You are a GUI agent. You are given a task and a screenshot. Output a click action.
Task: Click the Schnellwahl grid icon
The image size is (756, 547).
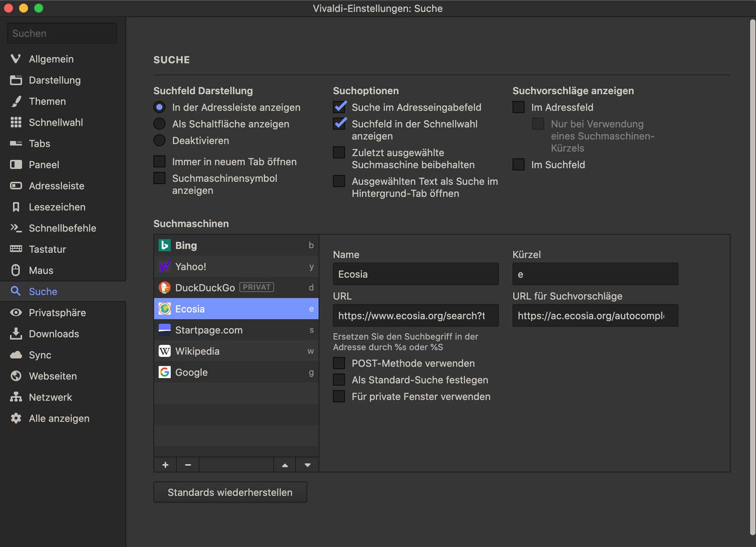point(16,122)
